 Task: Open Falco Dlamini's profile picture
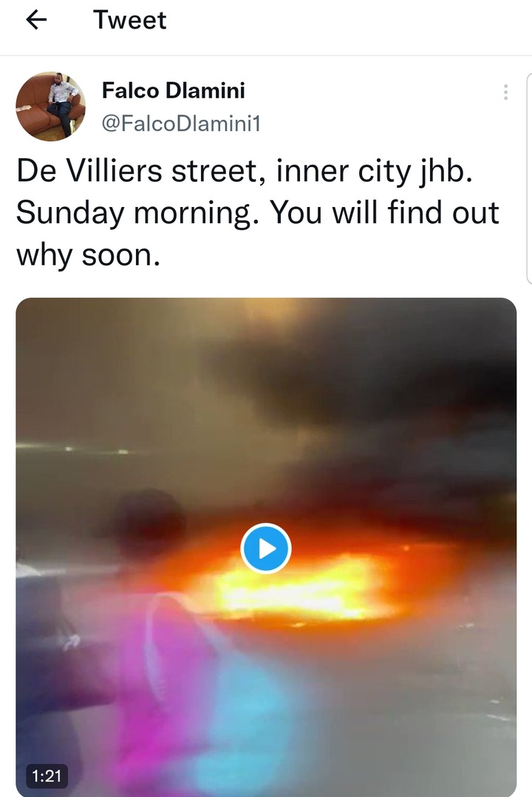[x=50, y=106]
